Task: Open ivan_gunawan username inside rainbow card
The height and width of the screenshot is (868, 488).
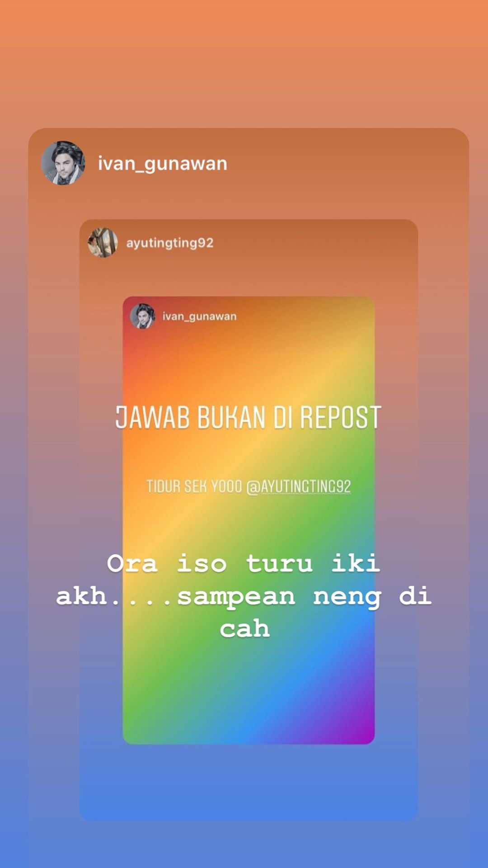Action: tap(199, 316)
